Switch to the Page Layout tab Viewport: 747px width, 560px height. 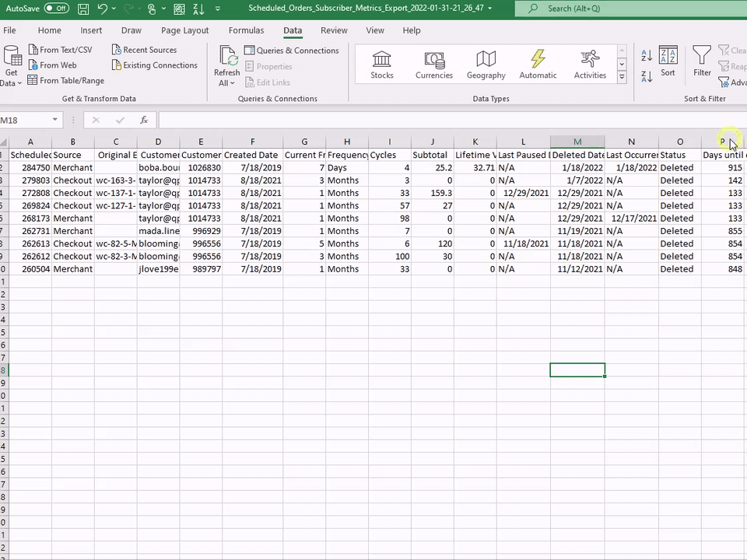185,30
